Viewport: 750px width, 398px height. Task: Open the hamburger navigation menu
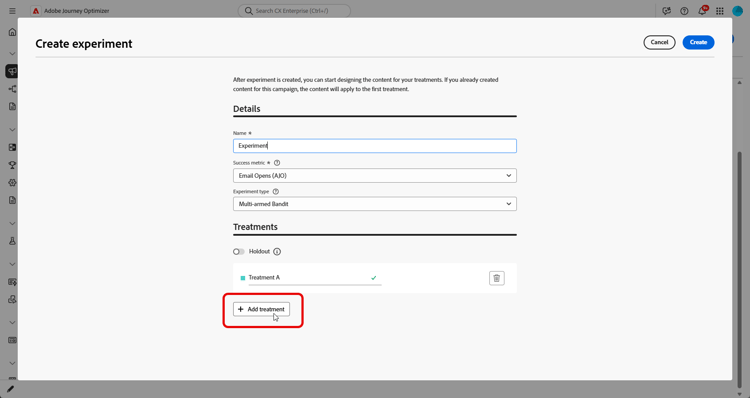[12, 11]
